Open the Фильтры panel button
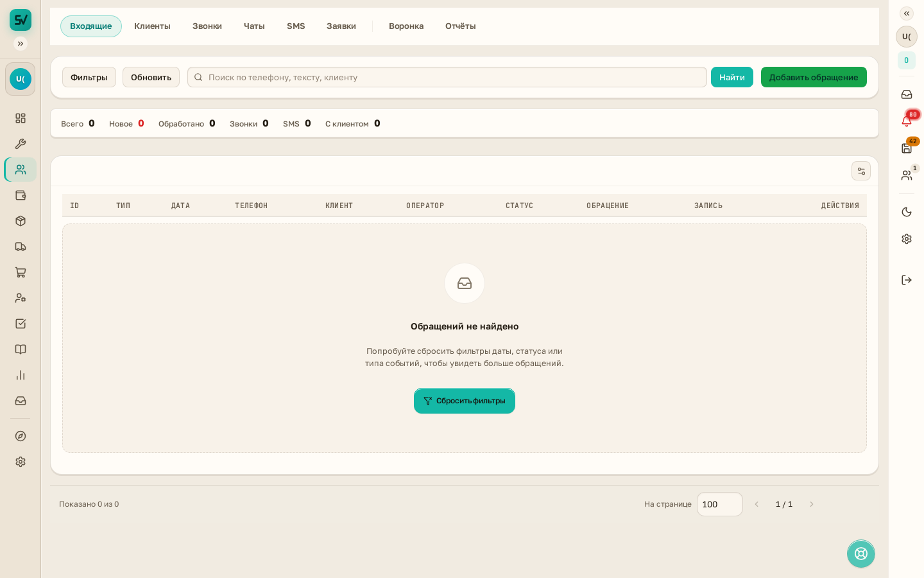 pos(89,77)
